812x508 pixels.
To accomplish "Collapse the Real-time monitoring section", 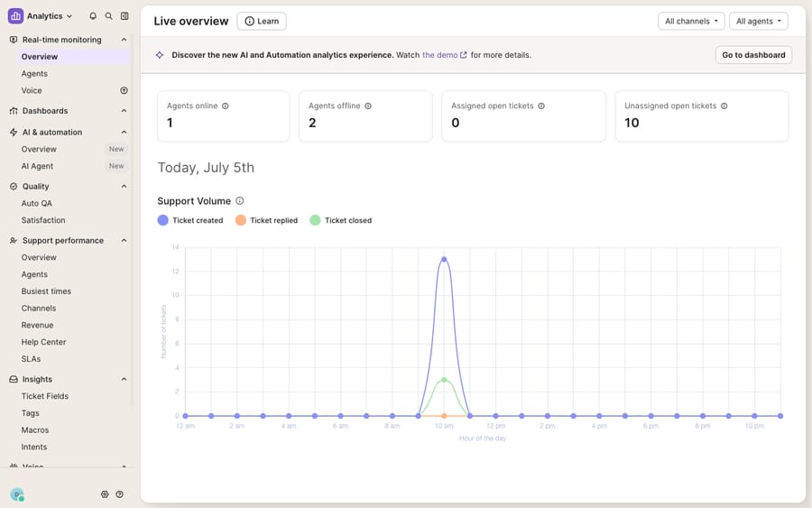I will (124, 40).
